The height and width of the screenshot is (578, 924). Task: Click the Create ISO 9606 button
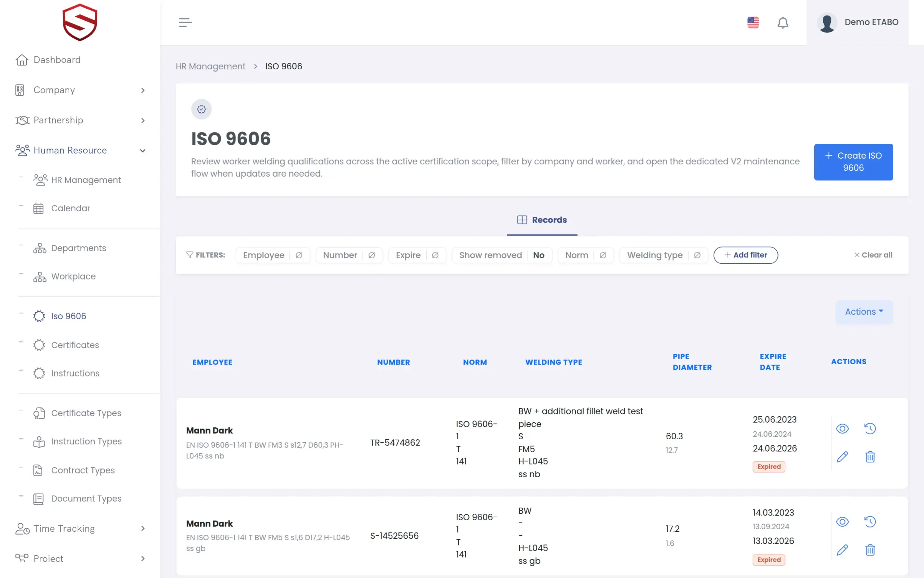click(x=853, y=162)
